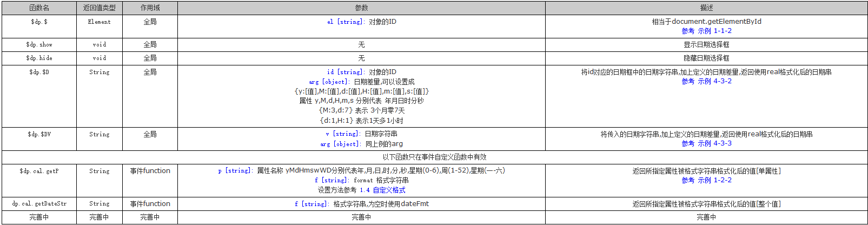Click '事件function' in the dp.cal.getDateStr row
The image size is (868, 225).
(x=150, y=204)
